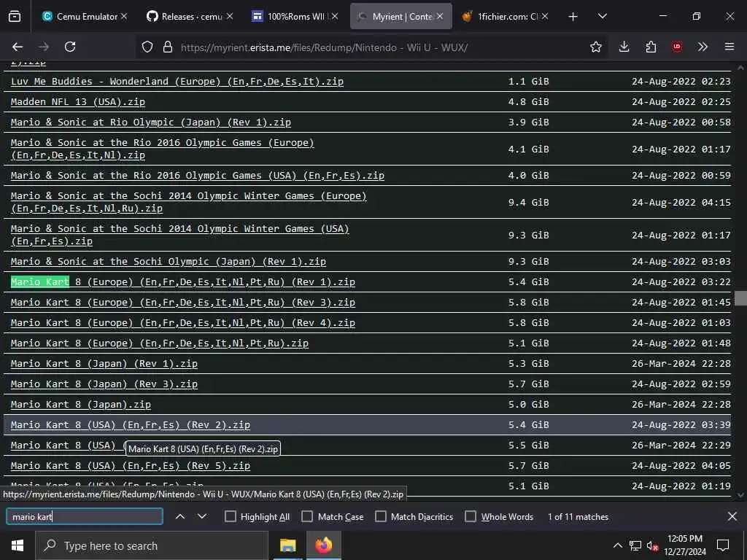747x560 pixels.
Task: Click Firefox icon in taskbar
Action: pyautogui.click(x=323, y=545)
